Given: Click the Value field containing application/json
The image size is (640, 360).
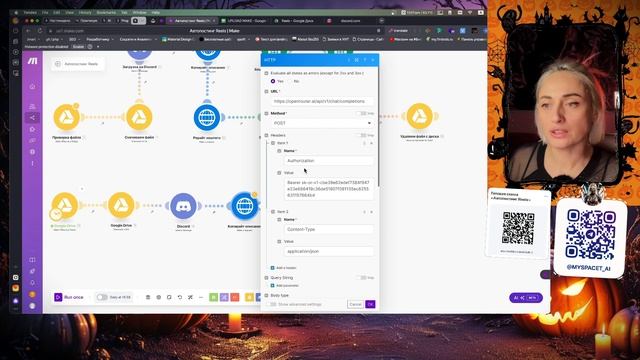Looking at the screenshot, I should 329,251.
